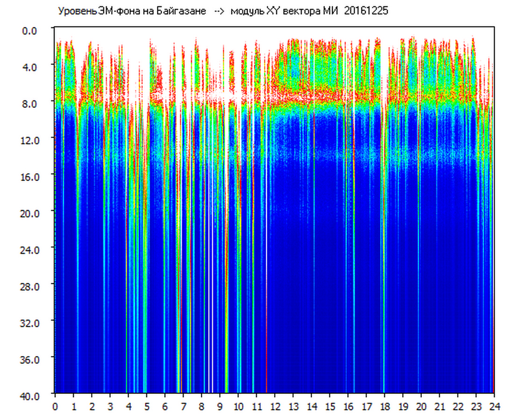The width and height of the screenshot is (512, 420).
Task: Click hour 6 label on the time axis
Action: pyautogui.click(x=165, y=406)
